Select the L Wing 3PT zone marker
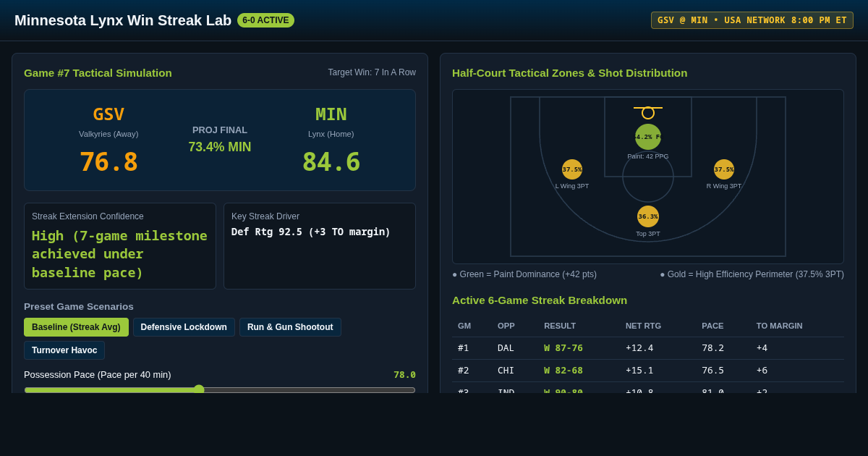 point(572,169)
